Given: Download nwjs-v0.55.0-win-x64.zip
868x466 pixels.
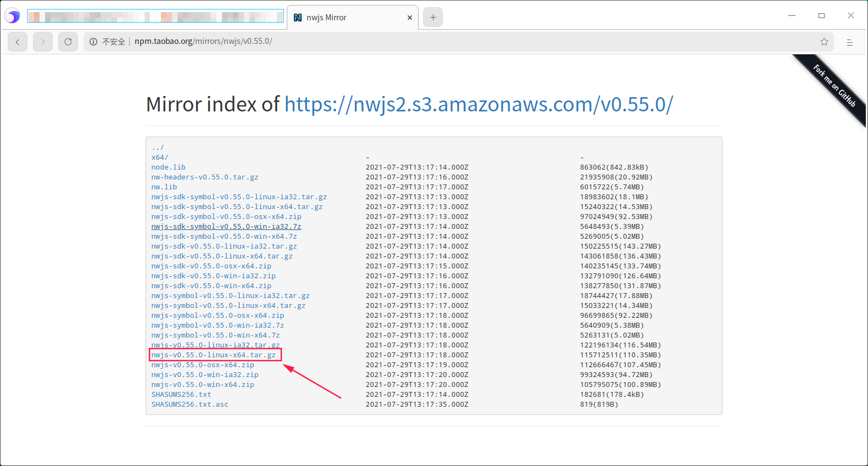Looking at the screenshot, I should 203,384.
